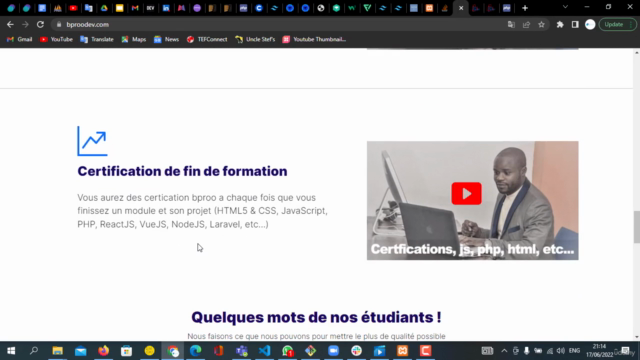Screen dimensions: 640x360
Task: Expand the system tray hidden icons
Action: (x=504, y=351)
